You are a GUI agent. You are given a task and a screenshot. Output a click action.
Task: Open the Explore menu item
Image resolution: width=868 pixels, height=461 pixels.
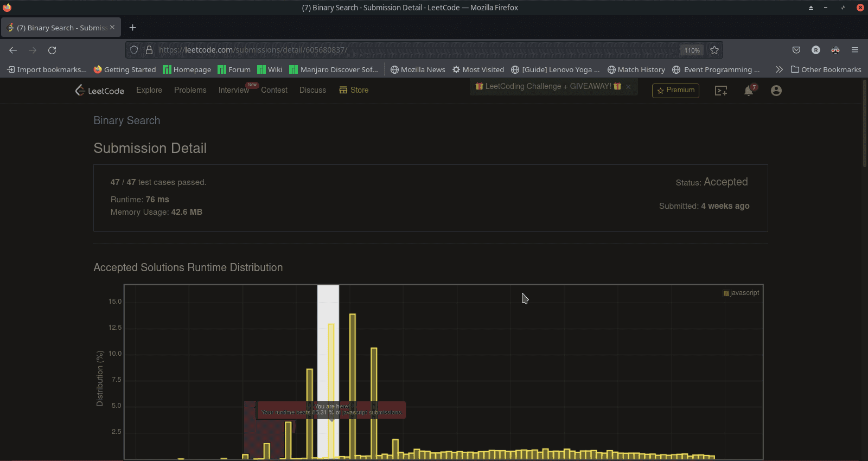[149, 90]
